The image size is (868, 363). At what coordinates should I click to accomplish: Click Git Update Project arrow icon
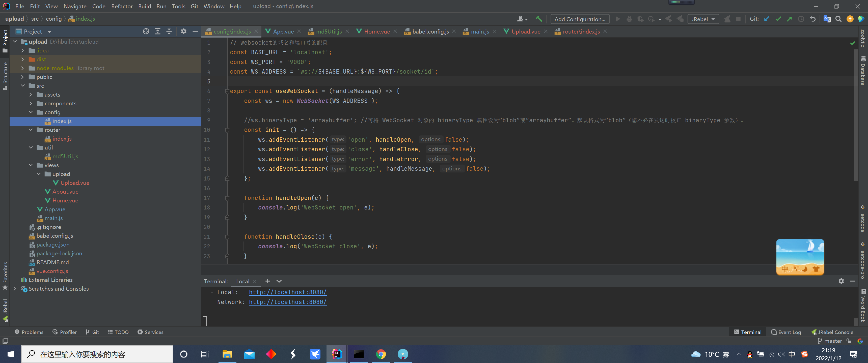tap(767, 19)
